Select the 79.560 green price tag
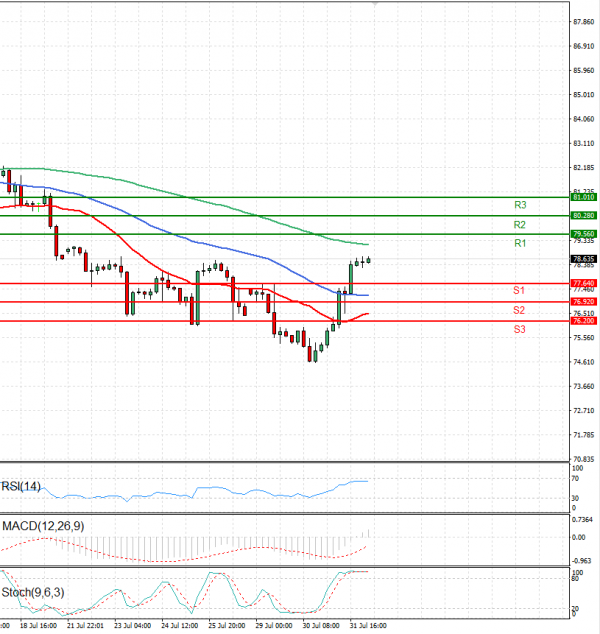600x634 pixels. click(x=583, y=234)
